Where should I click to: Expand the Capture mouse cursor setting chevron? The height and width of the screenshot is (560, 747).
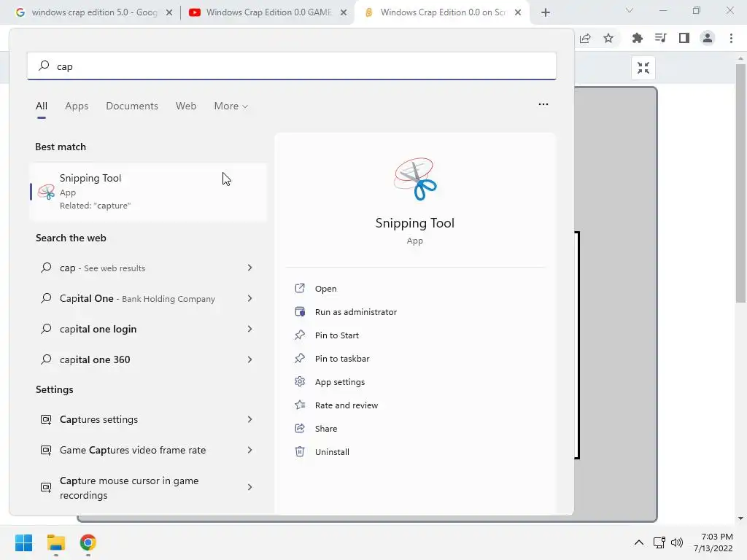click(x=249, y=486)
